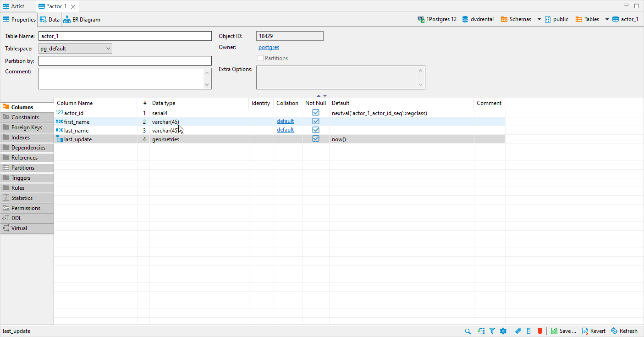Toggle the Partitions checkbox
Viewport: 644px width, 337px height.
[261, 58]
